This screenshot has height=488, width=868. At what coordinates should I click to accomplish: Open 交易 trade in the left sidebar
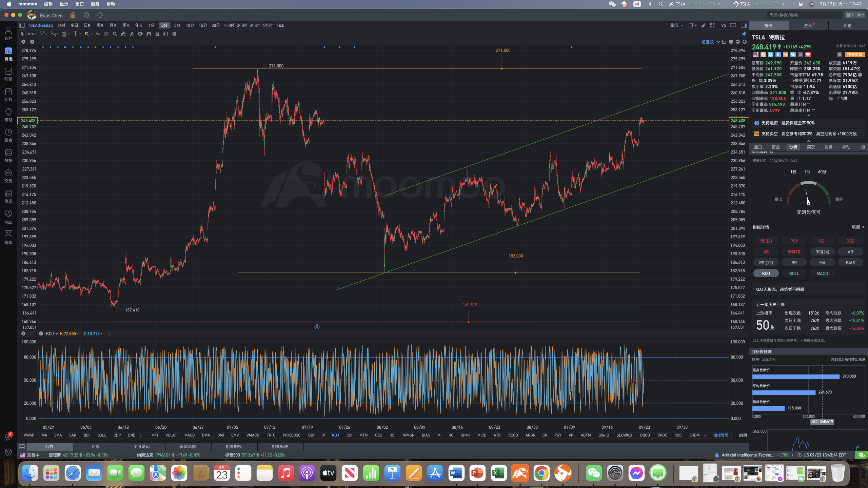(8, 176)
